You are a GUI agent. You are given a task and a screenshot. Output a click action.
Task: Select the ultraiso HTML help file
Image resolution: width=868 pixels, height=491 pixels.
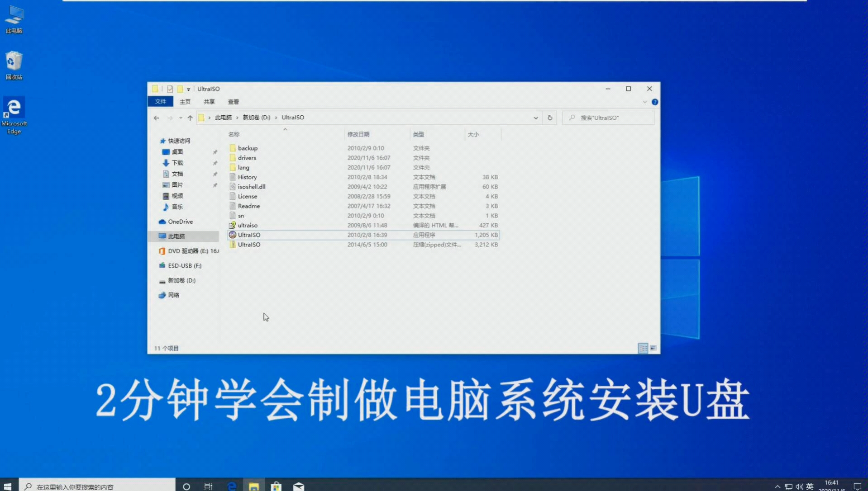363,226
